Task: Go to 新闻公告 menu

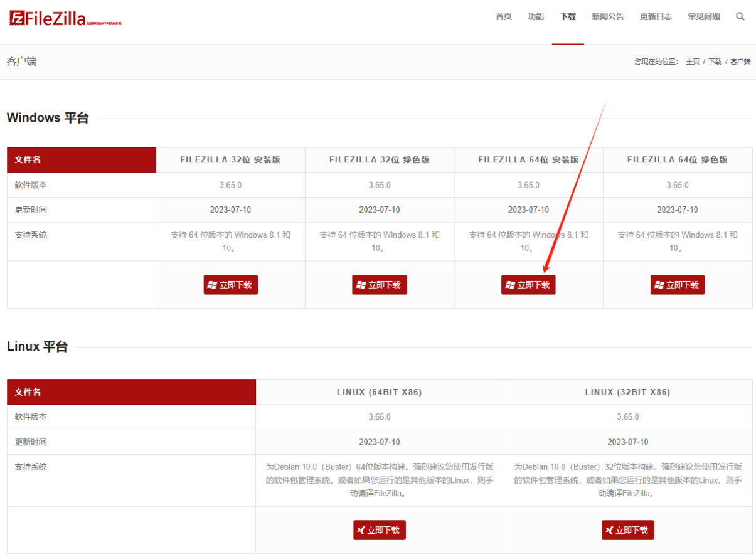Action: pos(608,17)
